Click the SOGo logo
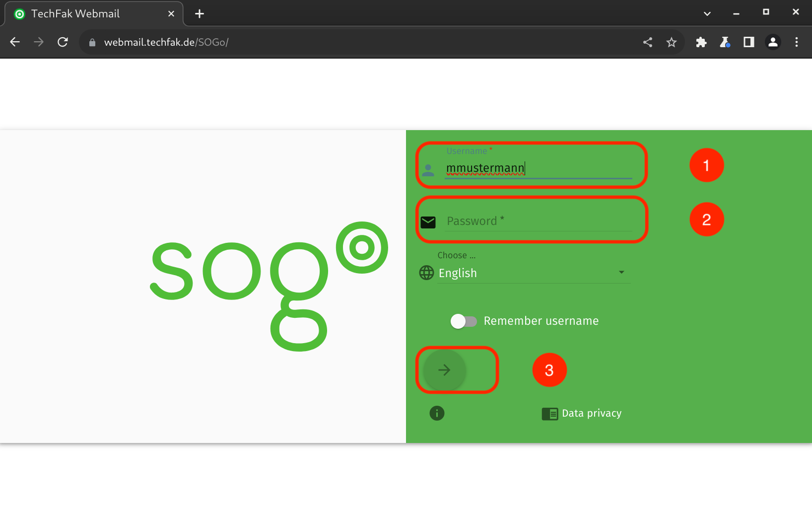The width and height of the screenshot is (812, 512). tap(269, 287)
